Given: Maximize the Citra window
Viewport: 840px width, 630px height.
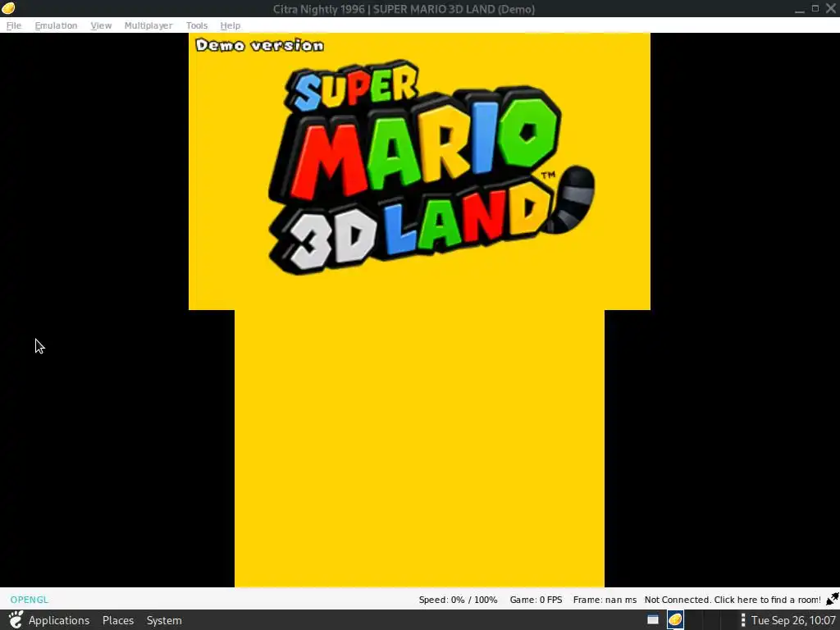Looking at the screenshot, I should (x=815, y=8).
